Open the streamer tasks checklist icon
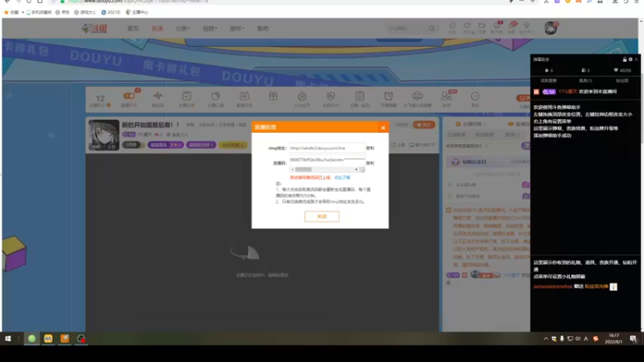Viewport: 644px width, 362px height. [187, 97]
